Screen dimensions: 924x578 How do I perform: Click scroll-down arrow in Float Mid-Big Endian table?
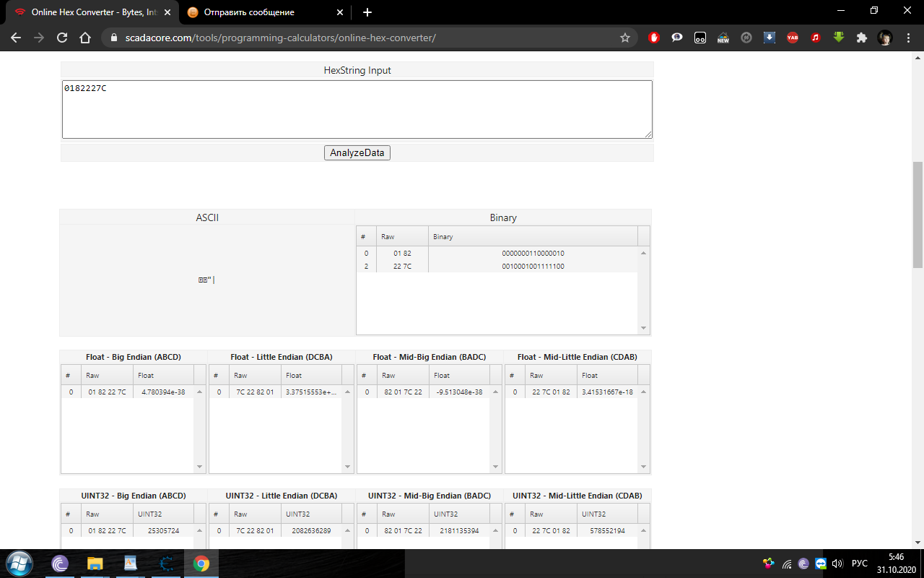pyautogui.click(x=495, y=467)
